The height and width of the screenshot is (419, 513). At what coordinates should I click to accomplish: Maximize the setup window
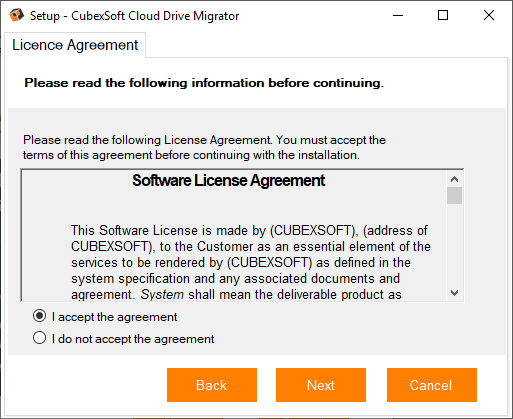[x=443, y=15]
